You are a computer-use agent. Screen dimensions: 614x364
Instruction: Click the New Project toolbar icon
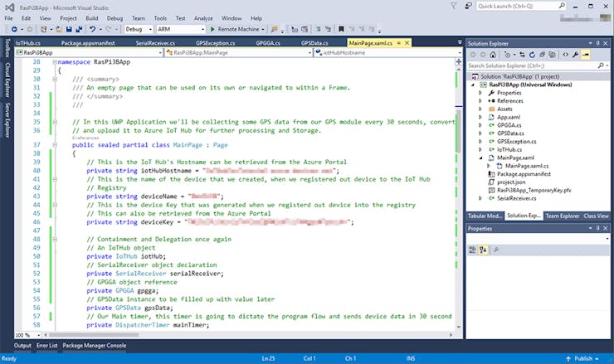(43, 29)
